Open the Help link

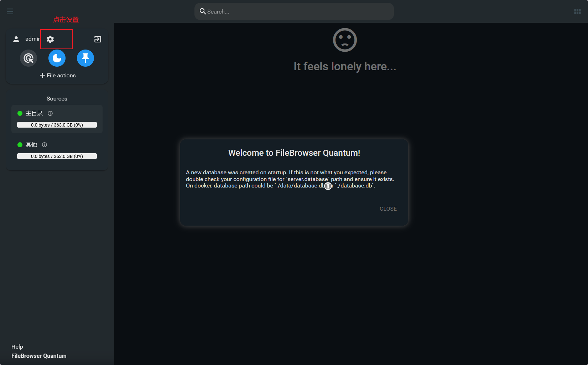(17, 347)
